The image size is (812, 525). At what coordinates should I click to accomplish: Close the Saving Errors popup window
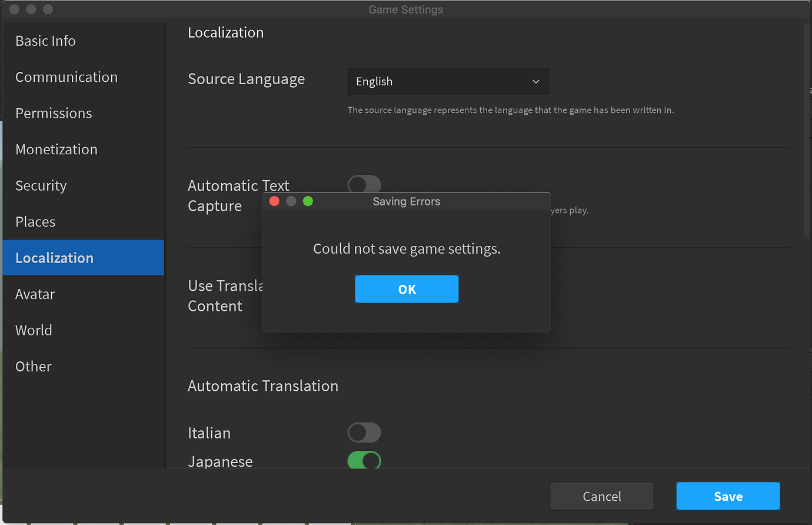pyautogui.click(x=274, y=201)
